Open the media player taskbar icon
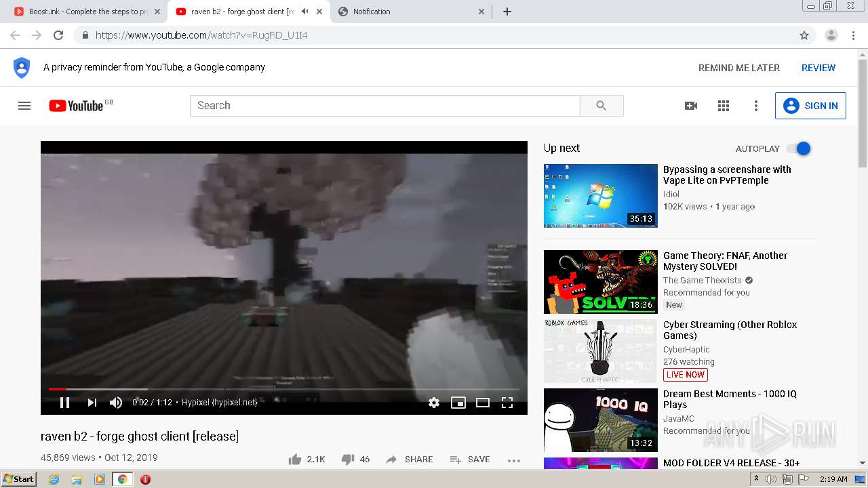The width and height of the screenshot is (868, 488). click(100, 479)
